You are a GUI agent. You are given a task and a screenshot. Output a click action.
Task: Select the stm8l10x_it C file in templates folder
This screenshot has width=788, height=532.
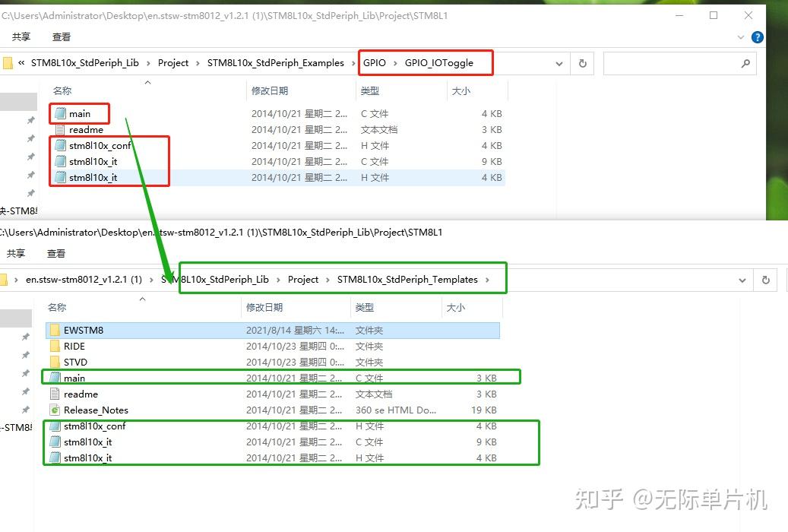click(86, 442)
